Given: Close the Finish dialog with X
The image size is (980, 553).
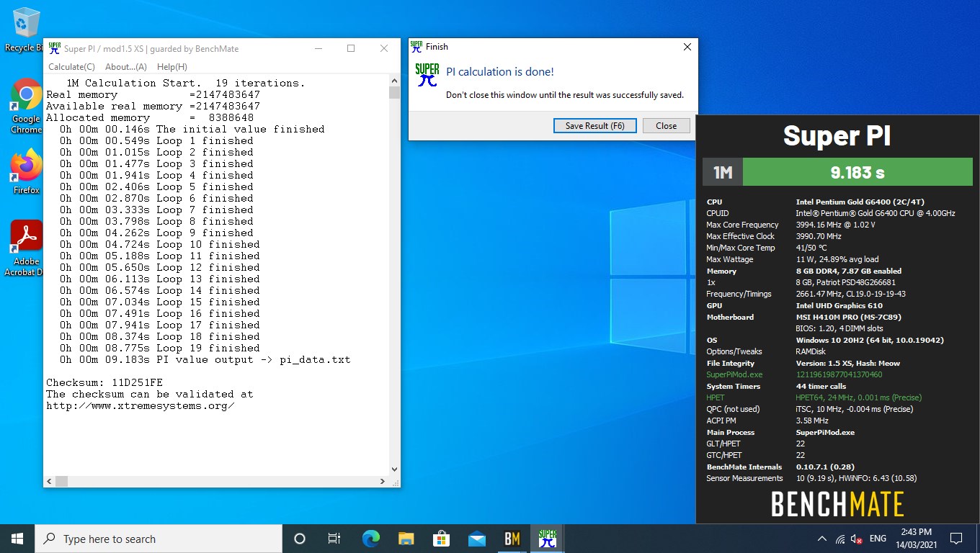Looking at the screenshot, I should pos(687,47).
